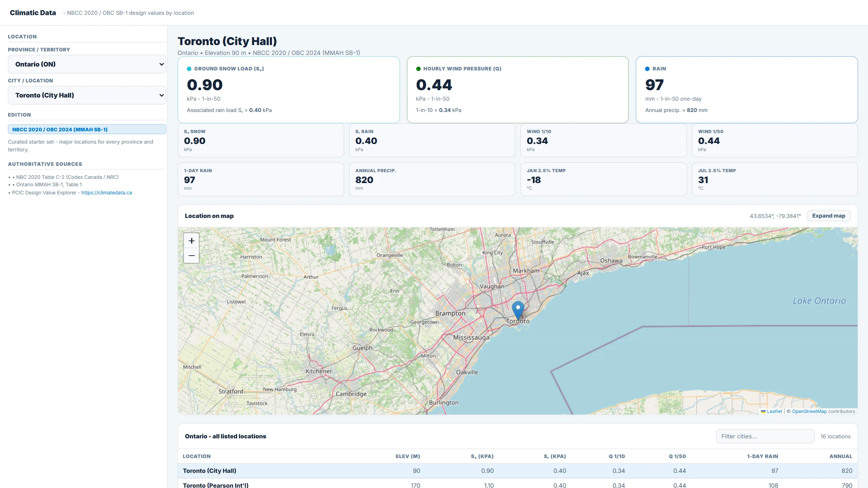The height and width of the screenshot is (488, 868).
Task: Click the Wind 1/10 0.34 kPa tile
Action: (603, 140)
